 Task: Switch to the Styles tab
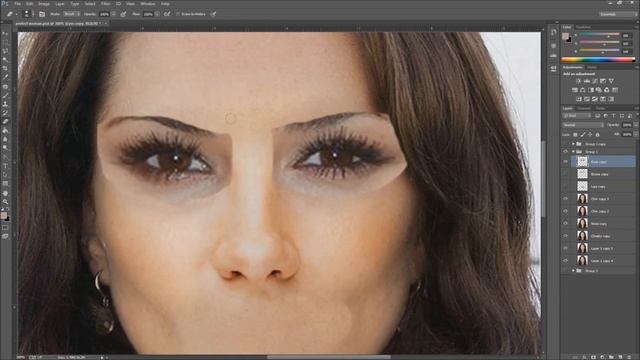(x=591, y=67)
